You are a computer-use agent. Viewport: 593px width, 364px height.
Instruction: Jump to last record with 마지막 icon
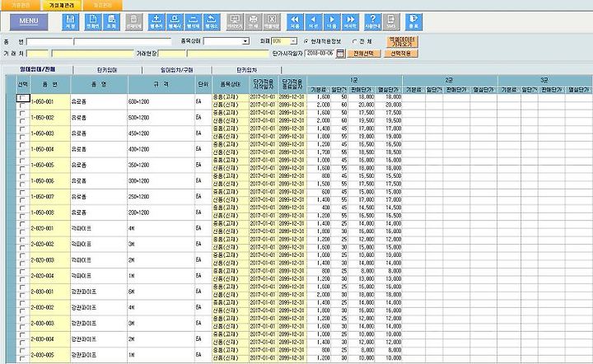click(x=350, y=22)
